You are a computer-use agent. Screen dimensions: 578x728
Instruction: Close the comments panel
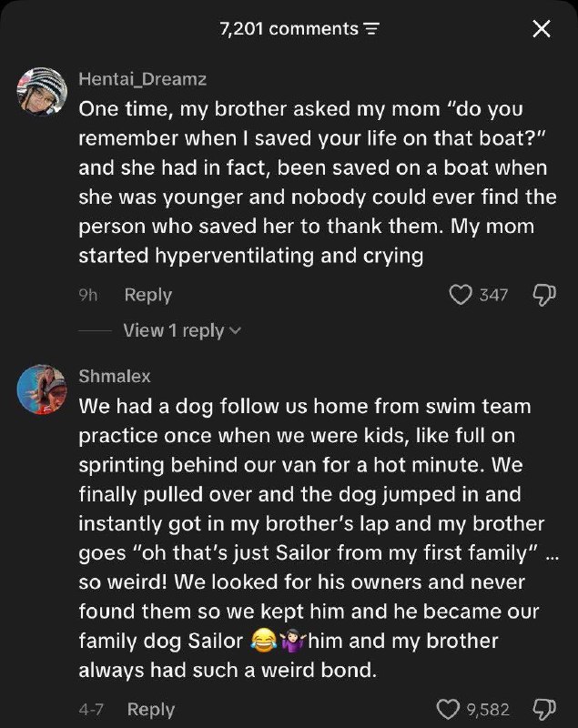[541, 30]
